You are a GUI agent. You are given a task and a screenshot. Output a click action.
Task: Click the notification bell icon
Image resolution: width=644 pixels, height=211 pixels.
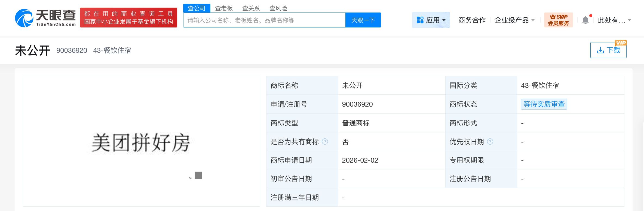point(585,20)
